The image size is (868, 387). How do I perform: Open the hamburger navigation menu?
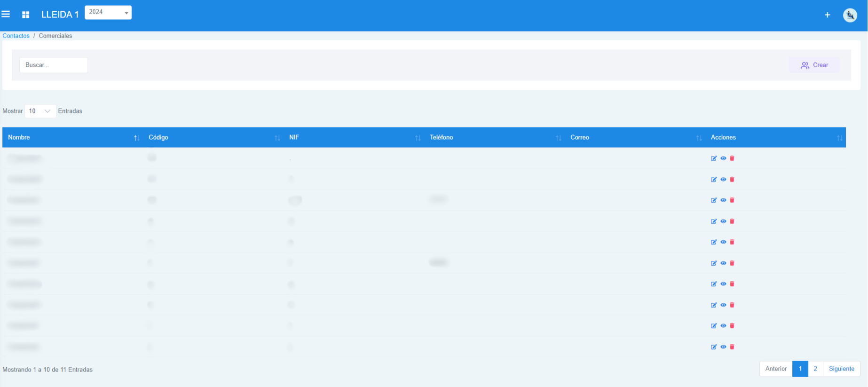[6, 15]
